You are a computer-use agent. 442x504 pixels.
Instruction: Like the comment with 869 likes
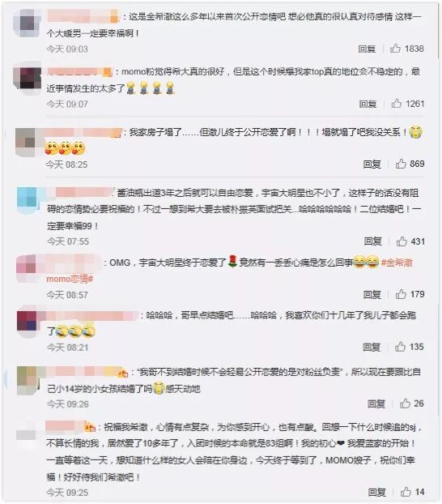click(401, 164)
